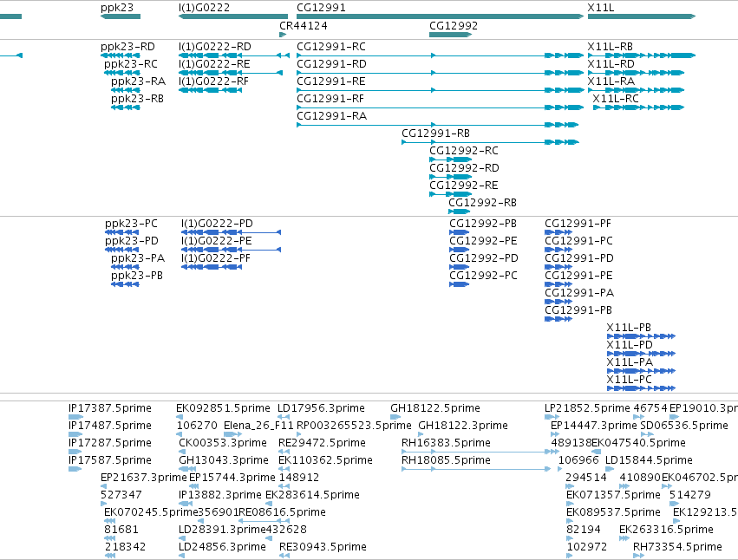Select protein l(1)G0222-PD
Image resolution: width=738 pixels, height=560 pixels.
[231, 232]
